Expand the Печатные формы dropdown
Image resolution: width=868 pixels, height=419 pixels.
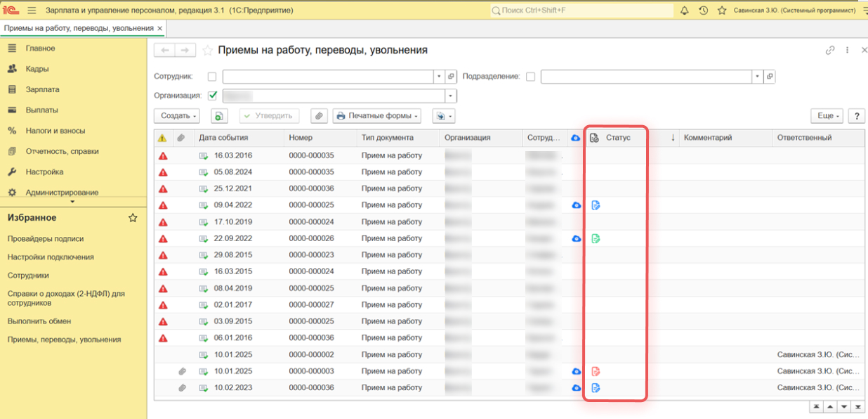click(376, 116)
